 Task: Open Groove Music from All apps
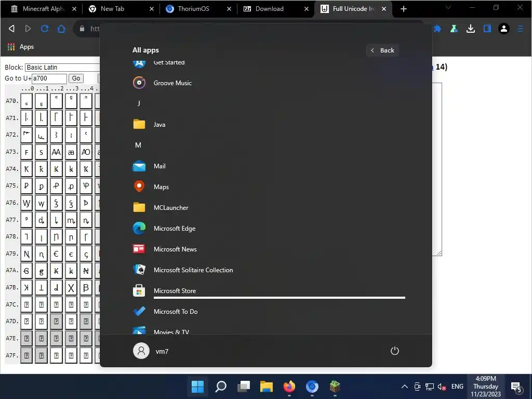click(x=268, y=83)
